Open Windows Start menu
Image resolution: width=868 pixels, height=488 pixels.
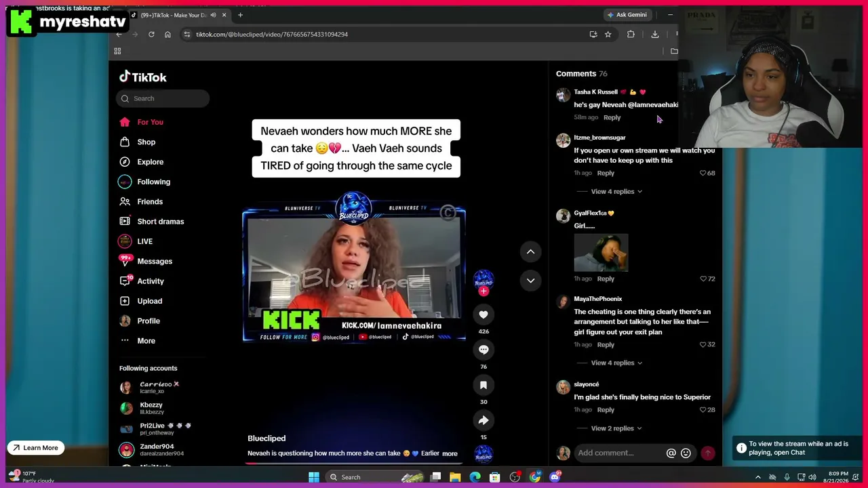coord(314,477)
